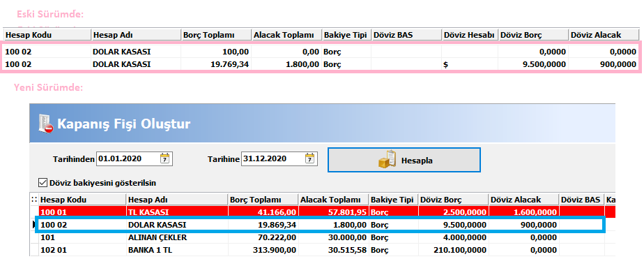The image size is (644, 259).
Task: Select the ALINAN ÇEKLER row
Action: pos(323,237)
